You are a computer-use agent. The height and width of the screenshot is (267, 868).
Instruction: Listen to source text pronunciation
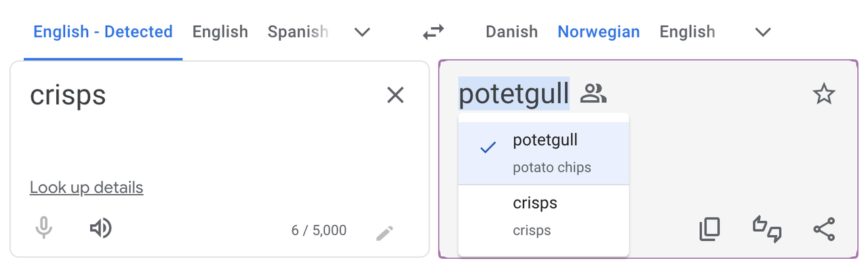[100, 229]
